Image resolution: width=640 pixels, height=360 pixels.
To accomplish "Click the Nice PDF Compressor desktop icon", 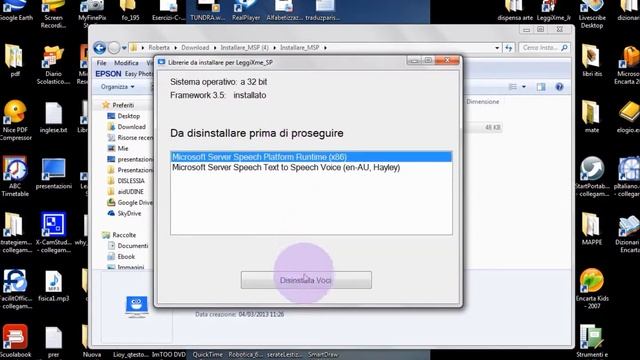I will [15, 120].
